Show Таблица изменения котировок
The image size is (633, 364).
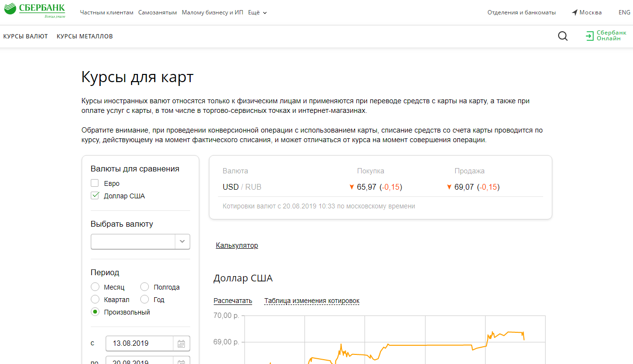pos(312,301)
